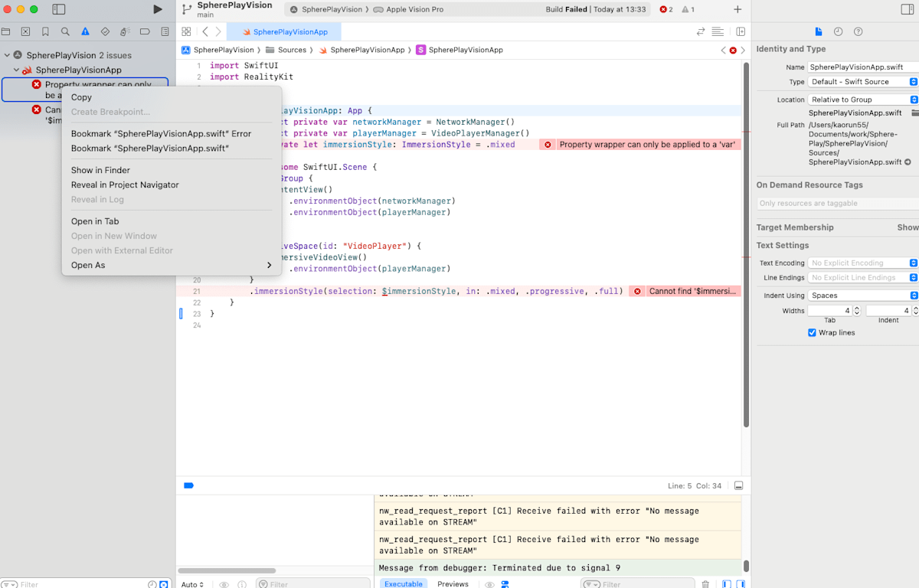
Task: Choose Open in Tab menu item
Action: point(172,221)
